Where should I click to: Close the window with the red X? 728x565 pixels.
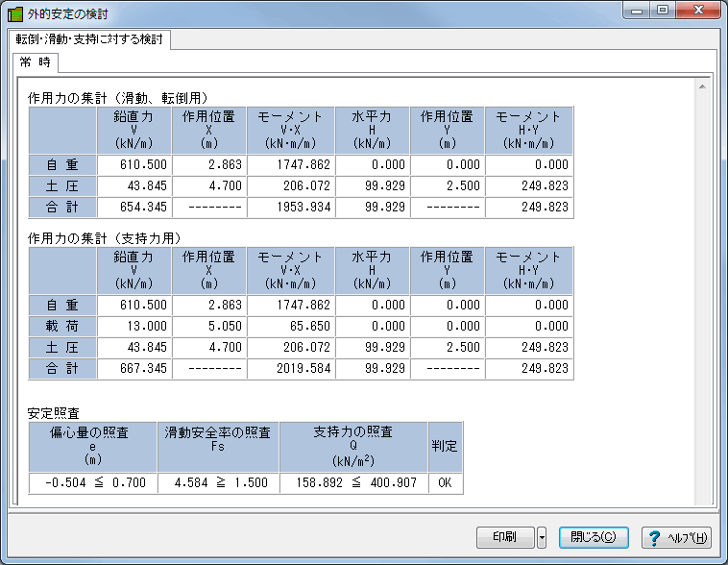coord(698,11)
